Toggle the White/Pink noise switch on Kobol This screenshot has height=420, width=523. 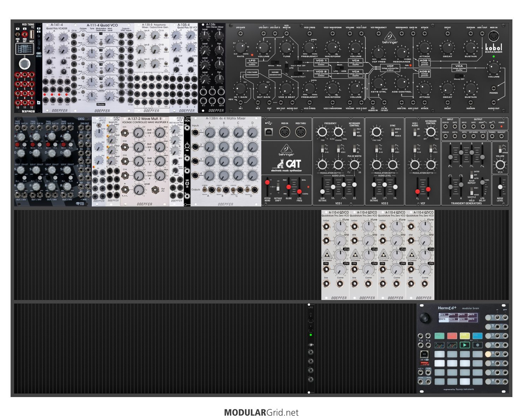[x=275, y=62]
